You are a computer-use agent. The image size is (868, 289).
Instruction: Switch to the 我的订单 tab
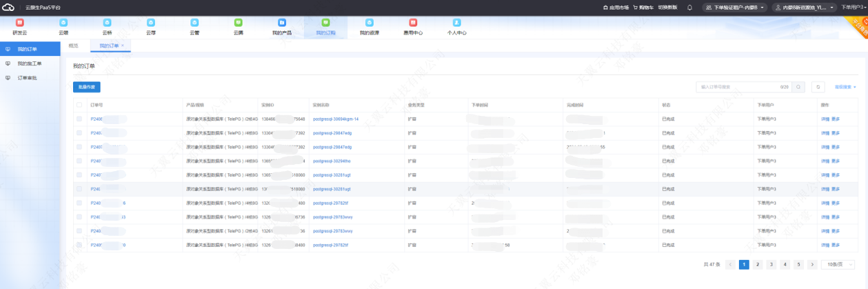(109, 46)
